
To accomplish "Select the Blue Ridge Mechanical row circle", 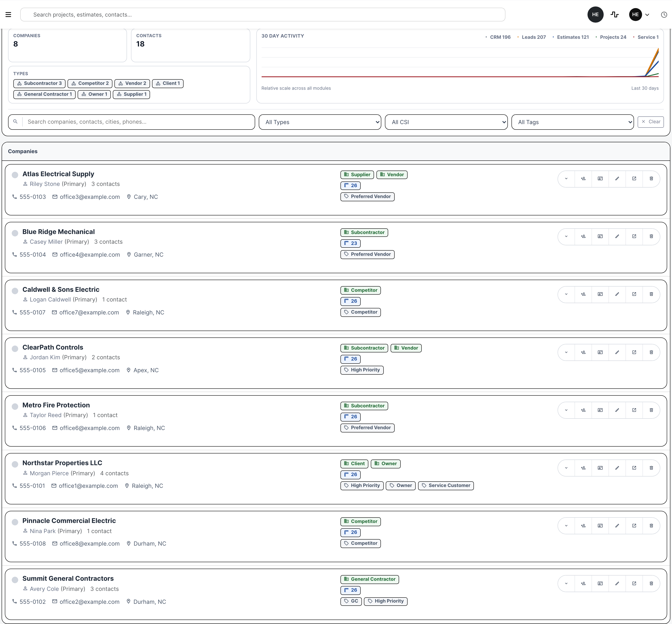I will coord(15,233).
